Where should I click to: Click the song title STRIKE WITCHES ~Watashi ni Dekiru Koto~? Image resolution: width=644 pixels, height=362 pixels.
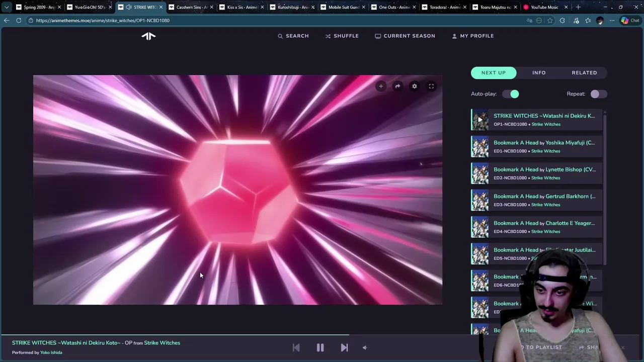click(x=66, y=343)
